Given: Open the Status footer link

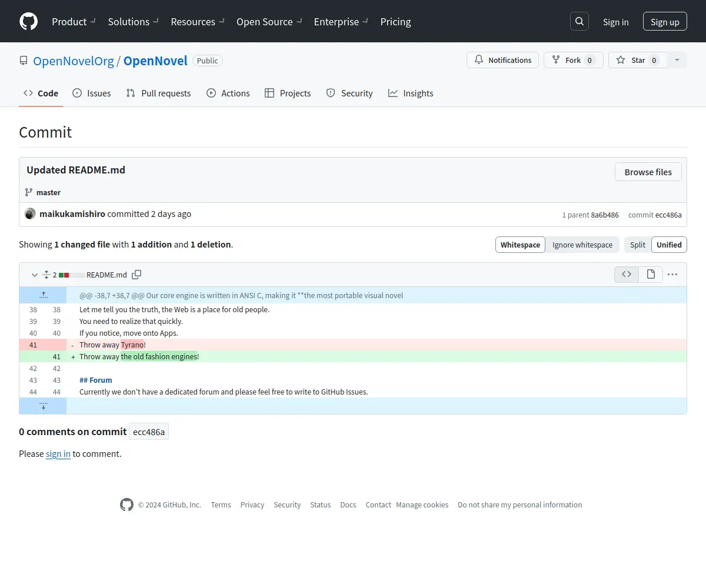Looking at the screenshot, I should coord(321,505).
